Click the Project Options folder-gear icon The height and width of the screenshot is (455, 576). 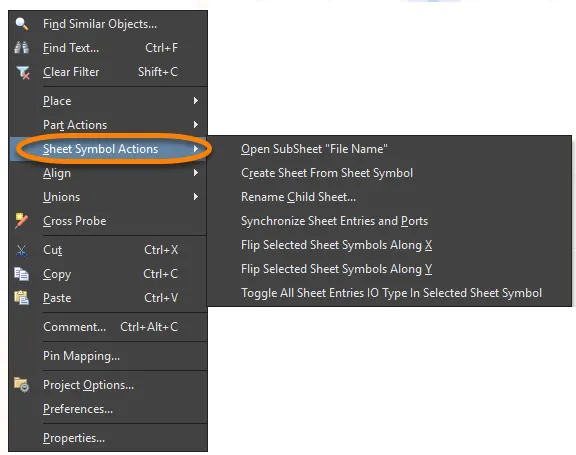pyautogui.click(x=22, y=385)
